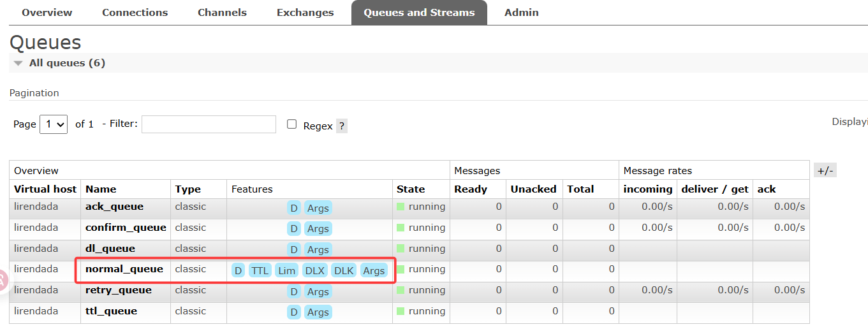Click the D badge on confirm_queue row
868x336 pixels.
293,229
